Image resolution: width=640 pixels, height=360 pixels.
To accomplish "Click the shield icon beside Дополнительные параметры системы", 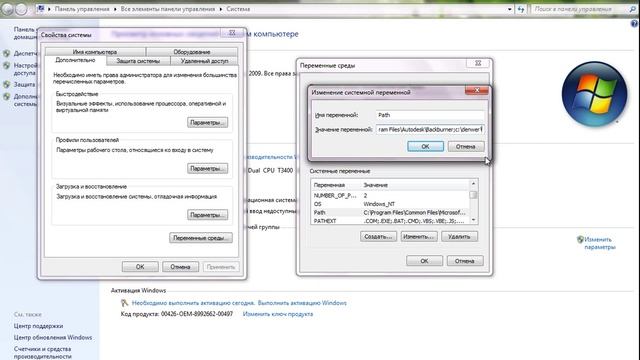I will coord(7,97).
